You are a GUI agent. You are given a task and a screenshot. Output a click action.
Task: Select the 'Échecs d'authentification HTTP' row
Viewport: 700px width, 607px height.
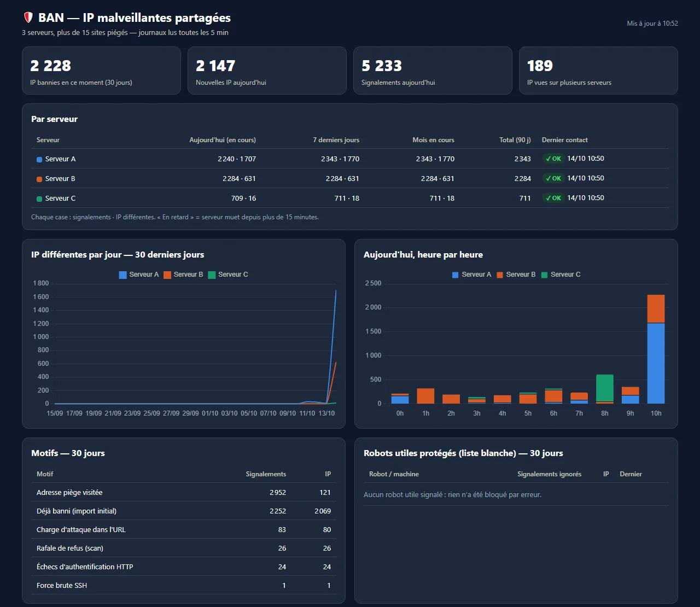184,567
